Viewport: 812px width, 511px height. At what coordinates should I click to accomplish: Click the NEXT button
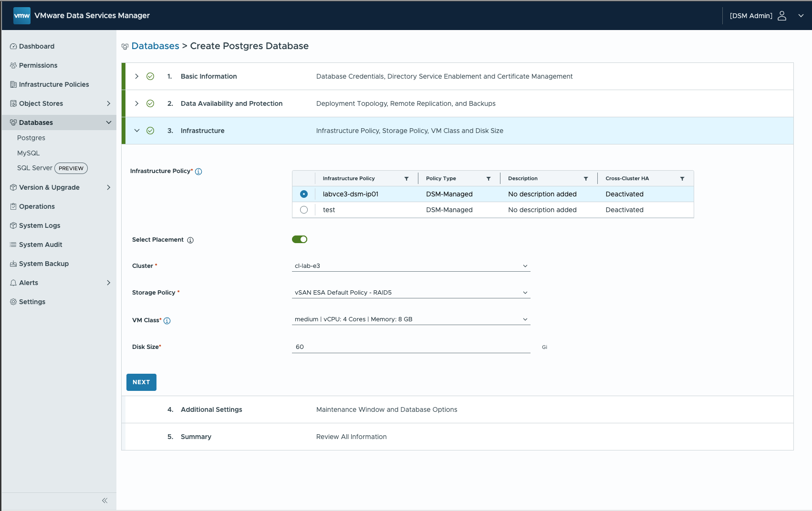[x=141, y=382]
